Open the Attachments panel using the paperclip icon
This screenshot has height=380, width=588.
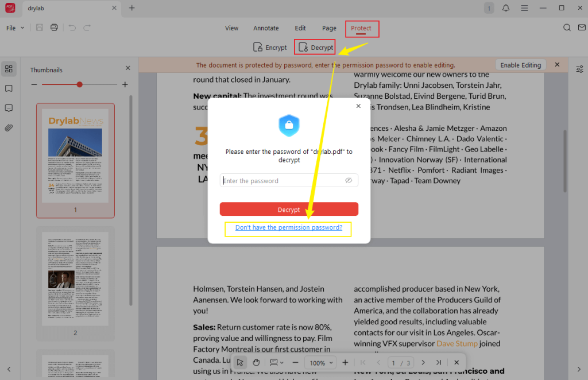[9, 127]
